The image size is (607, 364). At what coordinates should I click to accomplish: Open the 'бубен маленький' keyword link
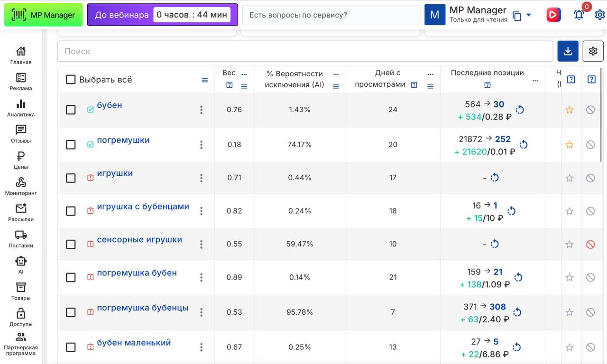pos(134,343)
